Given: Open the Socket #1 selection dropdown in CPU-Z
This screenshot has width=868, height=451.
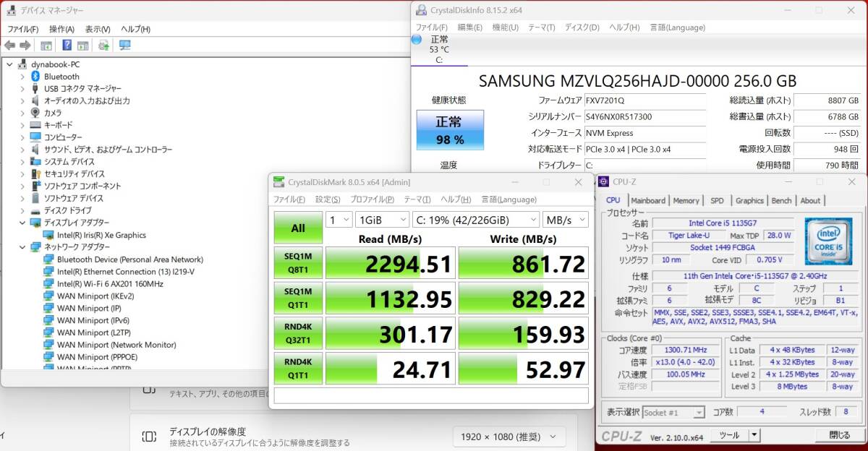Looking at the screenshot, I should [x=673, y=412].
